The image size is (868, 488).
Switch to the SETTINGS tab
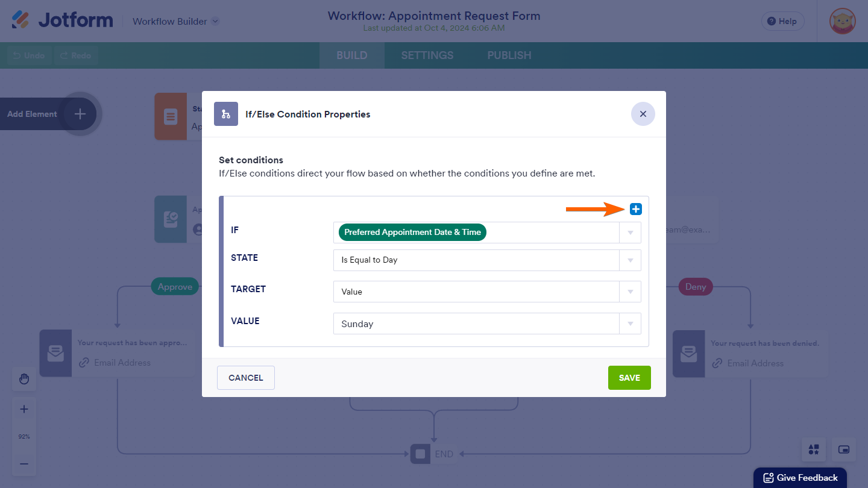[x=427, y=55]
